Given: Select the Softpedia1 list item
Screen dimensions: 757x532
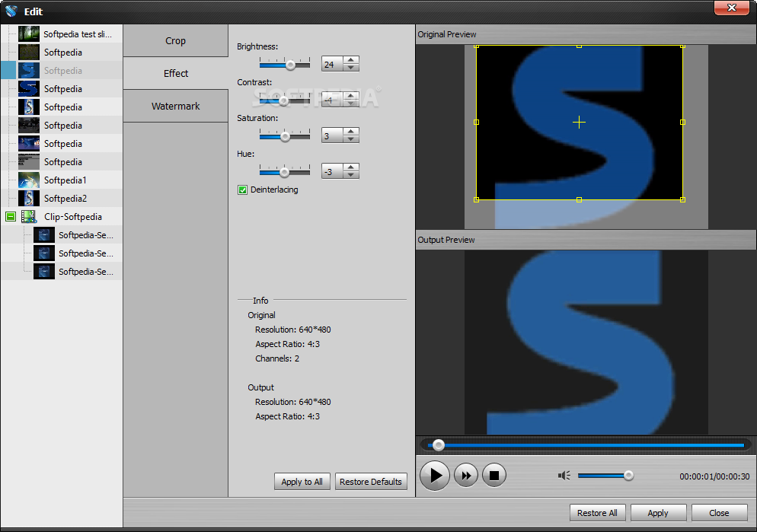Looking at the screenshot, I should [x=65, y=180].
